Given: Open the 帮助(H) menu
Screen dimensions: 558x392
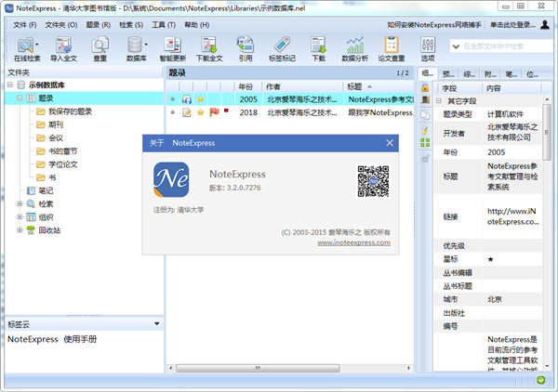Looking at the screenshot, I should point(196,23).
